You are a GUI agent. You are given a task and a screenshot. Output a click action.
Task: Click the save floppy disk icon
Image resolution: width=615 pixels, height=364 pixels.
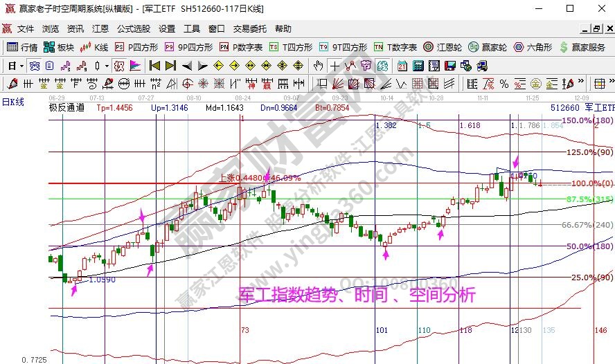(x=451, y=66)
